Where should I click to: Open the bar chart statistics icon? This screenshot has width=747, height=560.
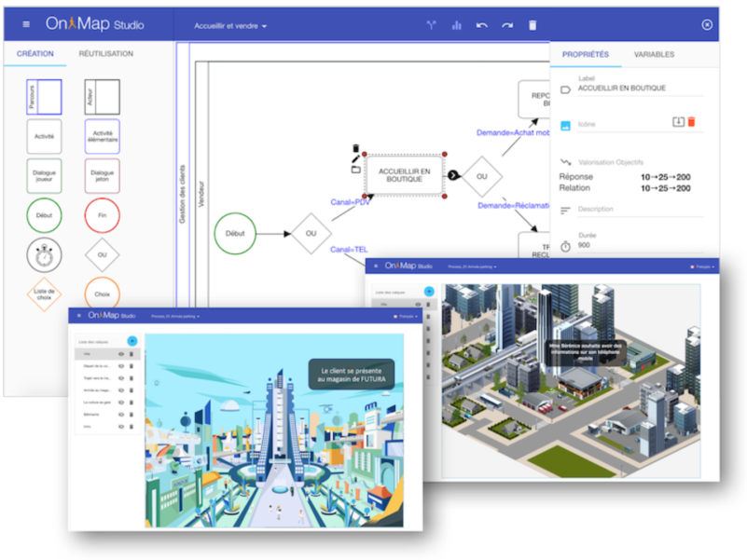tap(457, 25)
